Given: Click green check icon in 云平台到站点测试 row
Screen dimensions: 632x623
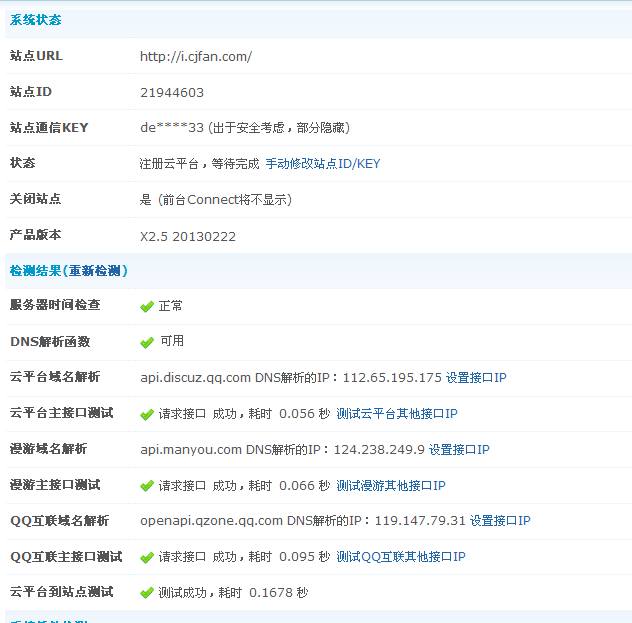Looking at the screenshot, I should 147,593.
